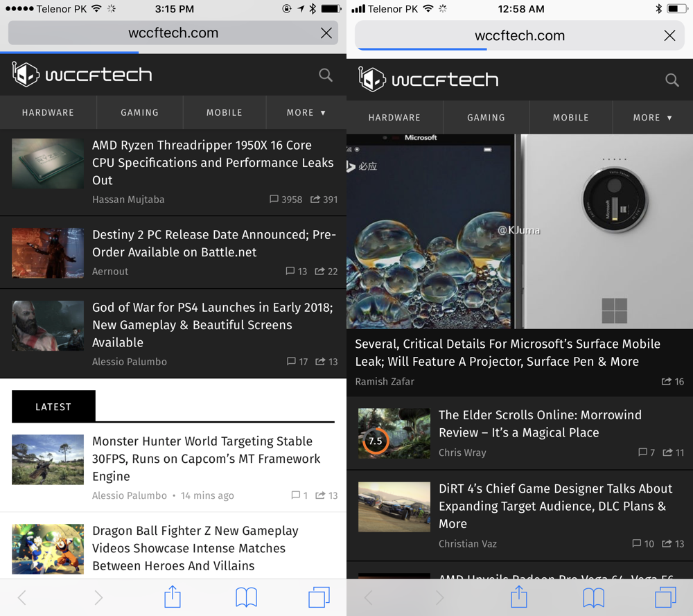Go forward in right Safari toolbar
693x616 pixels.
coord(439,597)
